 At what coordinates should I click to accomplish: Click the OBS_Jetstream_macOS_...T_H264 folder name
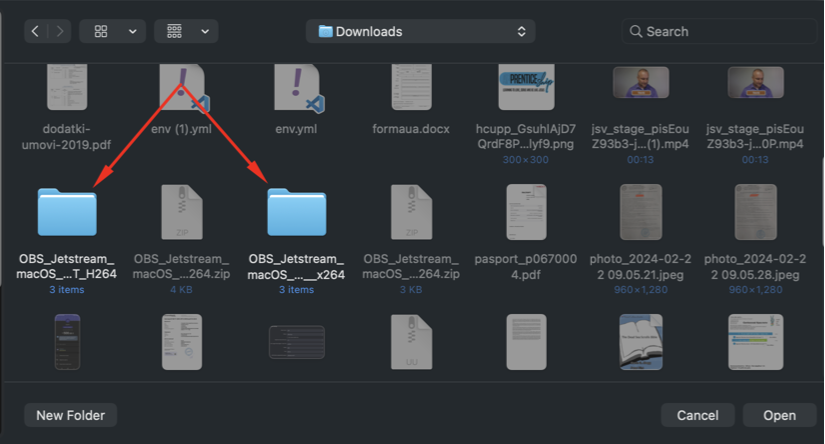66,267
